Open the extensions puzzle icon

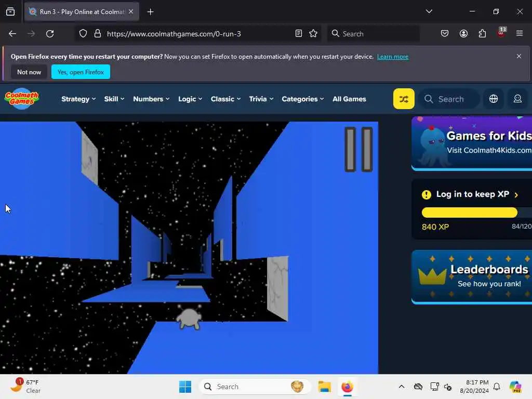tap(482, 34)
